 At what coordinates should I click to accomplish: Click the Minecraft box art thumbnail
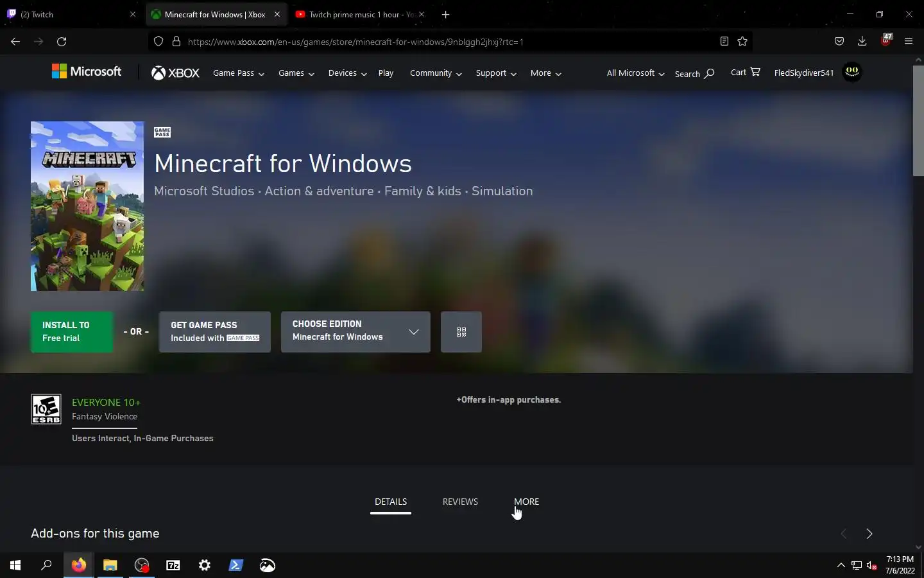87,206
